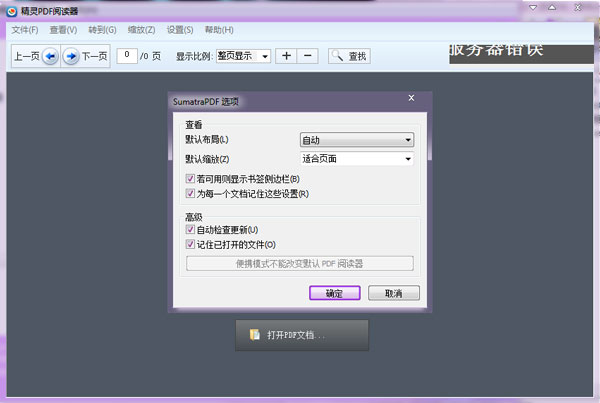Click the 上一页 label
Viewport: 600px width, 403px height.
click(27, 57)
